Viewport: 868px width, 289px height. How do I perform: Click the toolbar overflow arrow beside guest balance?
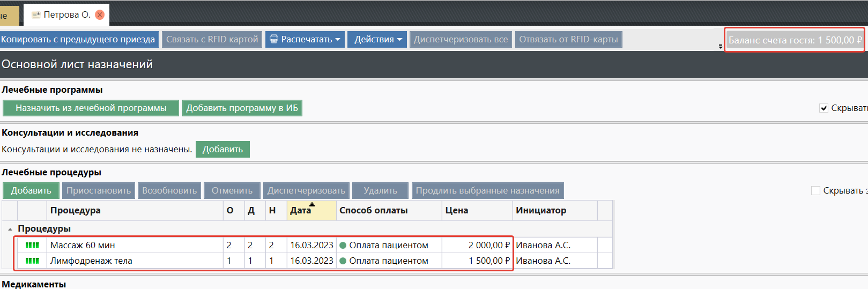pyautogui.click(x=721, y=47)
